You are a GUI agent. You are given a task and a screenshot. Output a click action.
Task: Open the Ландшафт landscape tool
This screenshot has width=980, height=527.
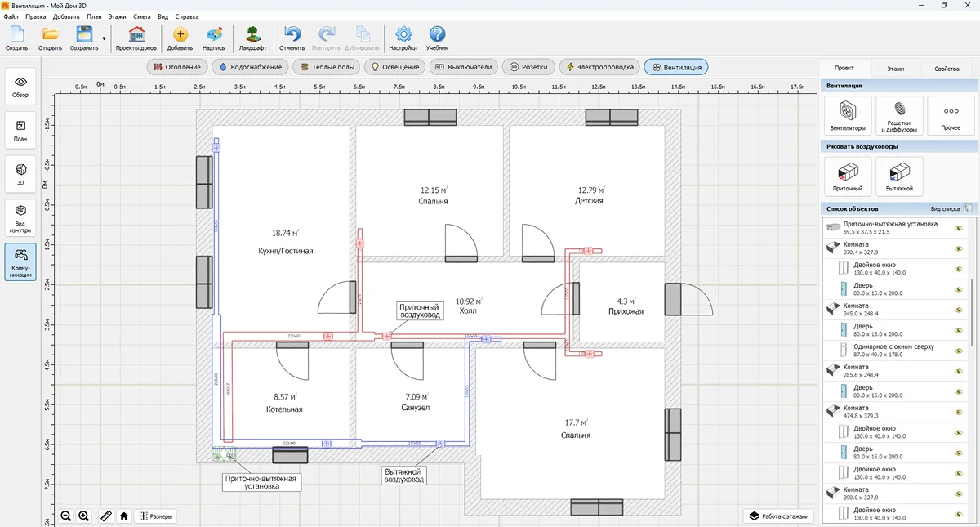[x=252, y=38]
